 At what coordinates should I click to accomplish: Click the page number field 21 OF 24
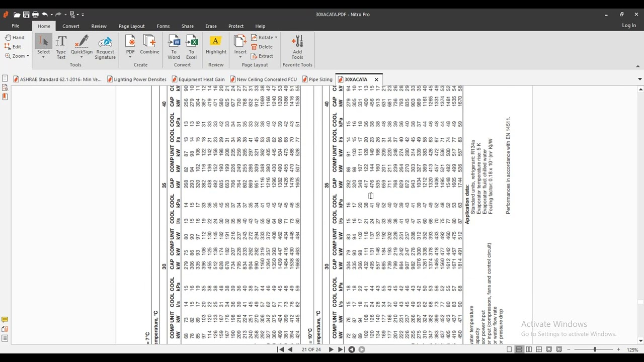[x=311, y=349]
